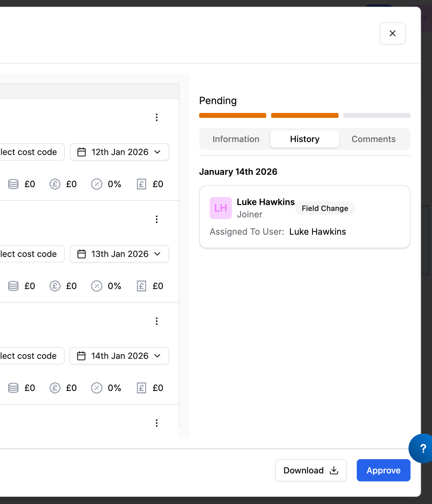
Task: Click the 0% value in the 14th Jan row
Action: 114,388
